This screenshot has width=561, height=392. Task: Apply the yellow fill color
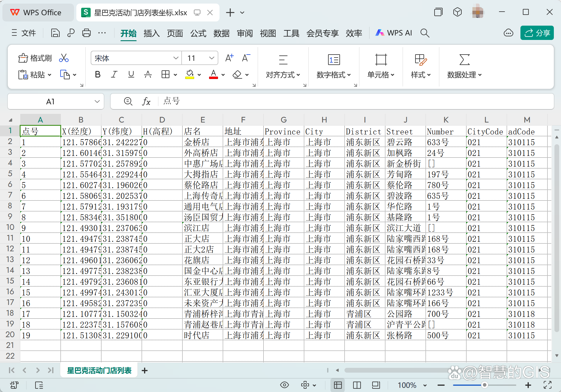pyautogui.click(x=190, y=75)
